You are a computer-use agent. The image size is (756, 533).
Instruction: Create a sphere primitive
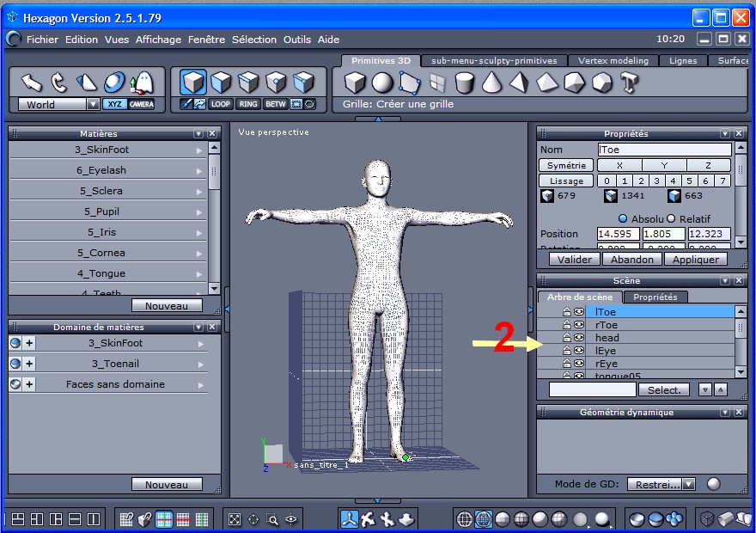381,83
